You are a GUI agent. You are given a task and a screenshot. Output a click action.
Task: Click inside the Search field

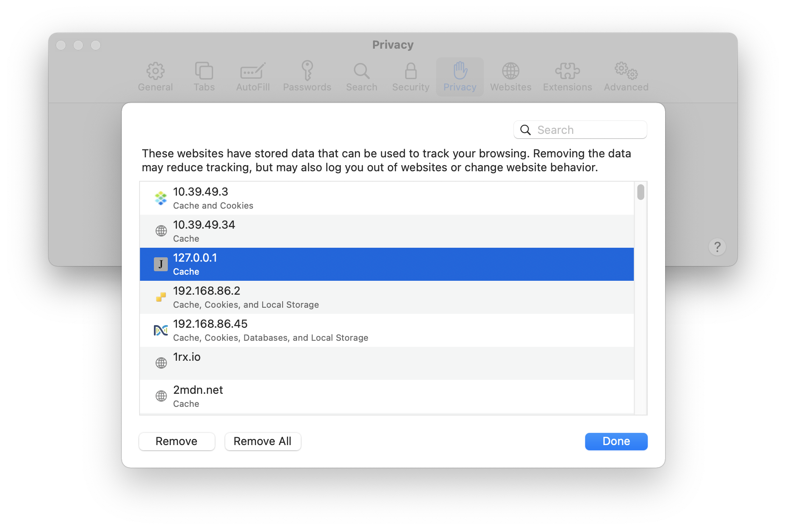(x=580, y=130)
